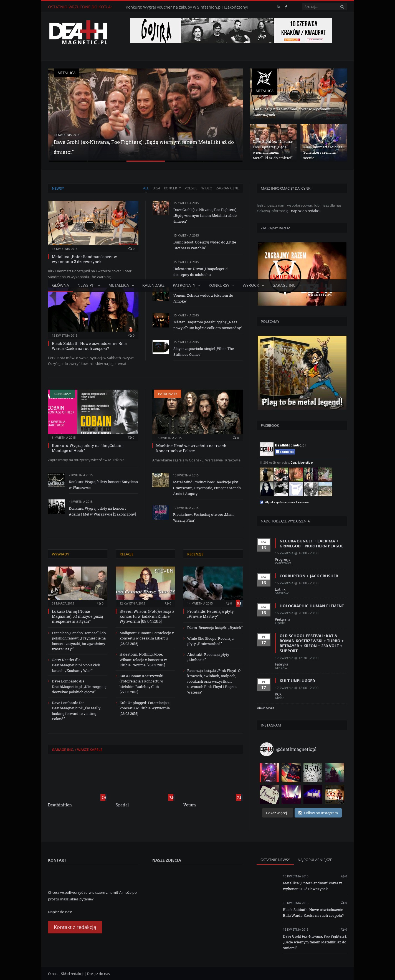
Task: Click comment bubble icon under Enter Sandman cover article
Action: tap(130, 249)
